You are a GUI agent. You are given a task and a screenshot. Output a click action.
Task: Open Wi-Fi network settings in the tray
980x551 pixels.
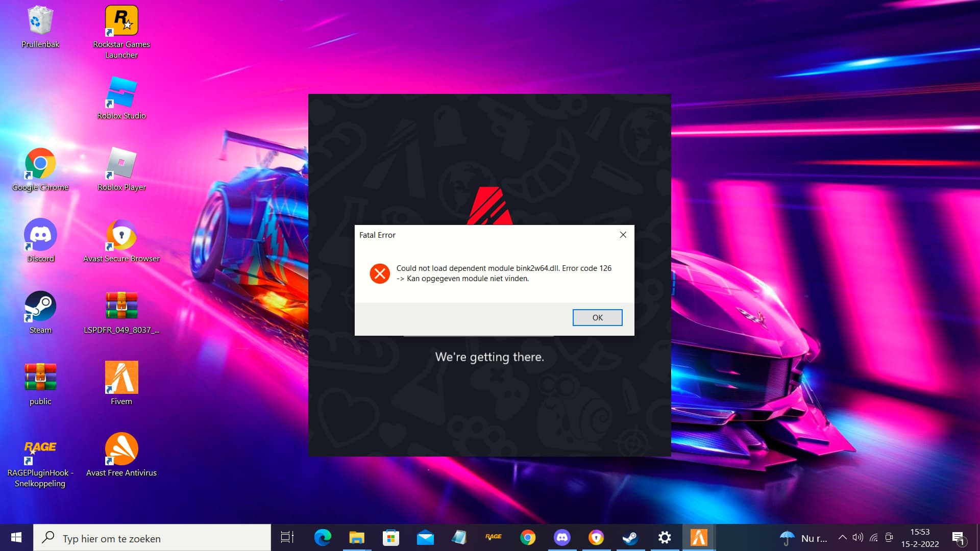[874, 538]
